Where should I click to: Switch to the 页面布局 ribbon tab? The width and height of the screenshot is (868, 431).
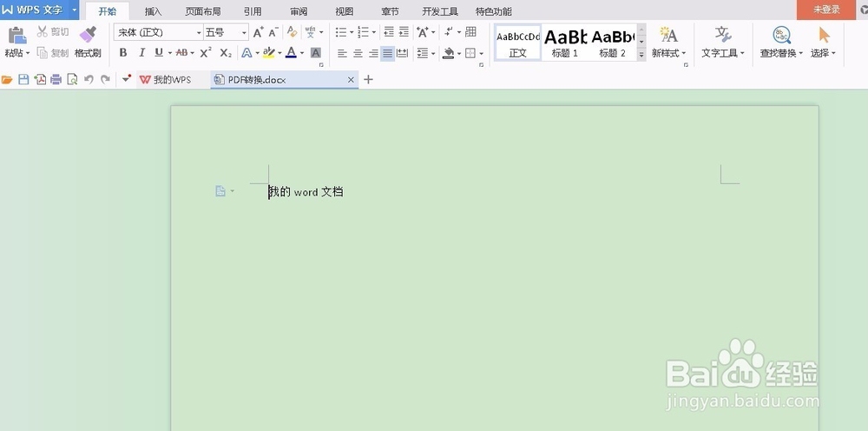point(202,11)
